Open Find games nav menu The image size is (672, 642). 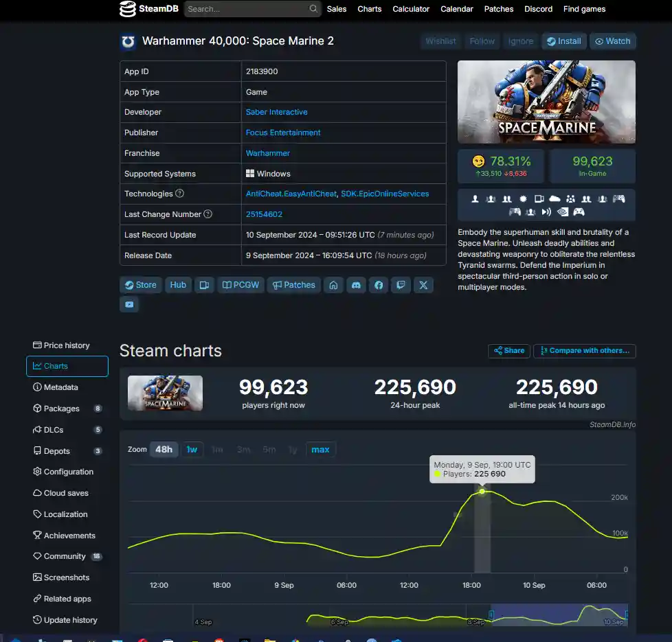point(584,9)
